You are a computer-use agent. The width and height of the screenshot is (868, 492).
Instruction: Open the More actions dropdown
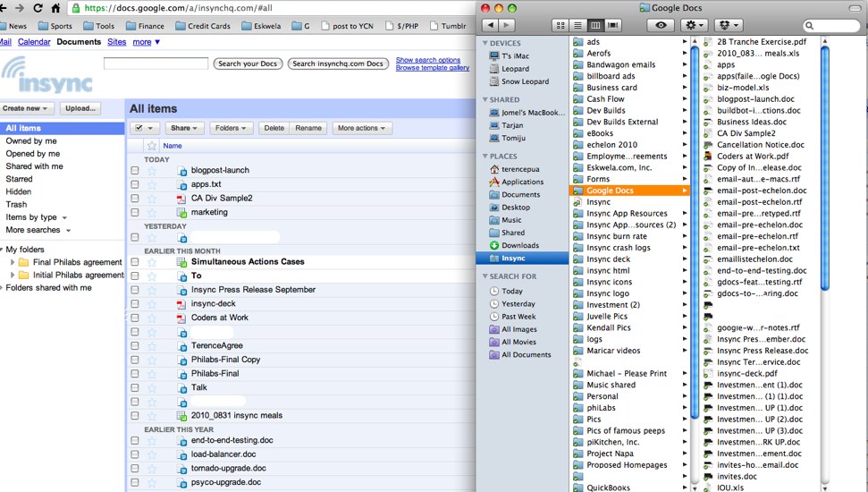[x=362, y=128]
